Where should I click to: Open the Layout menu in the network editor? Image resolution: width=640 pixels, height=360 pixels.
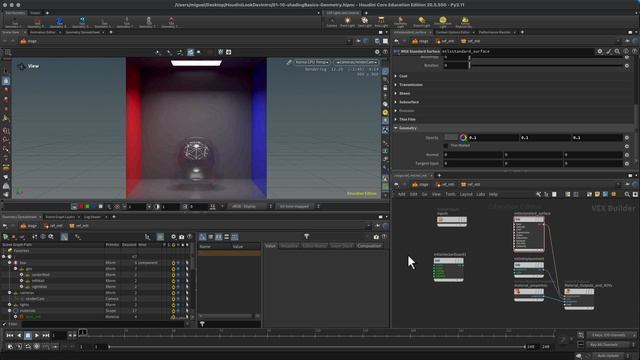[466, 194]
